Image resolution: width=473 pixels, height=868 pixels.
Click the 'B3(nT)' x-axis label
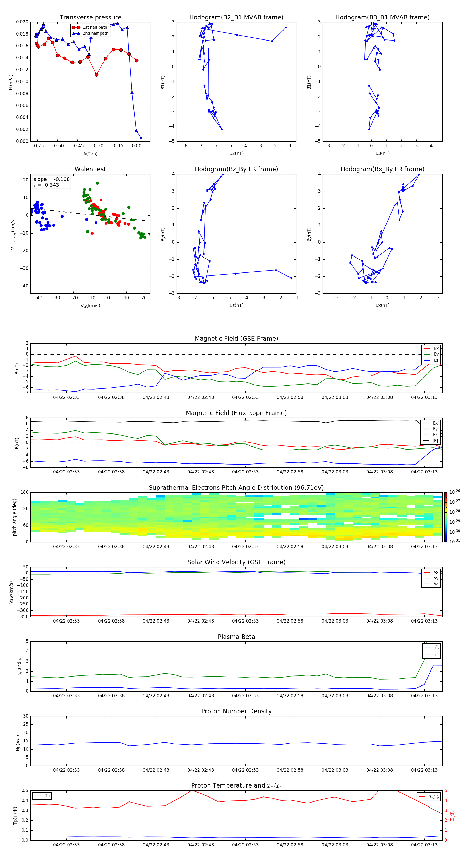pos(382,153)
